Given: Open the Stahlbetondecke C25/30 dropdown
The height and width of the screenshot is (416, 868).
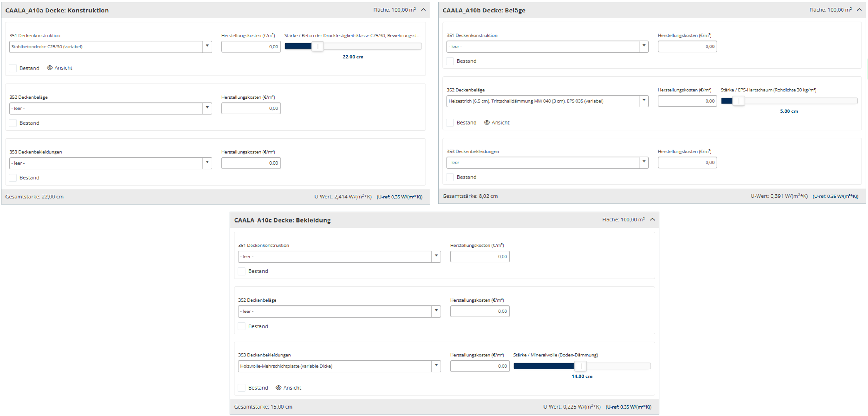Looking at the screenshot, I should pos(207,46).
